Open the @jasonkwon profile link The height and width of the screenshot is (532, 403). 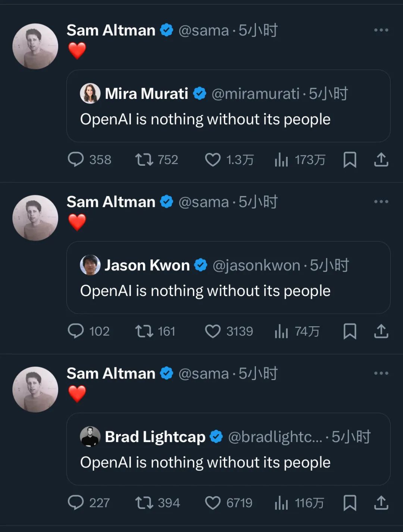tap(256, 265)
